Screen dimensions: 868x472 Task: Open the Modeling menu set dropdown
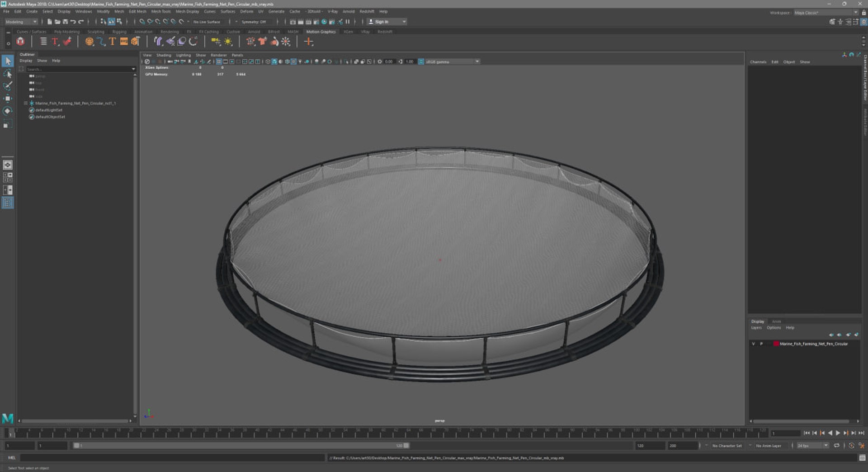(21, 22)
